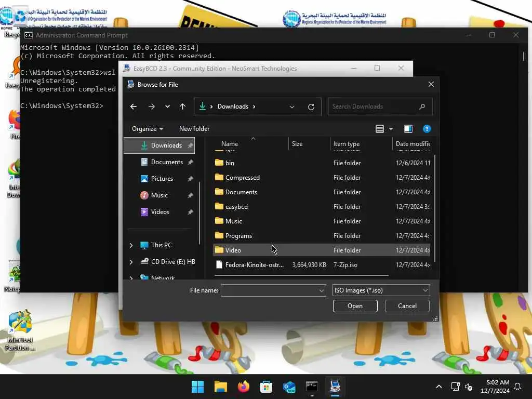Open network status tray icon
The height and width of the screenshot is (399, 532).
coord(455,387)
